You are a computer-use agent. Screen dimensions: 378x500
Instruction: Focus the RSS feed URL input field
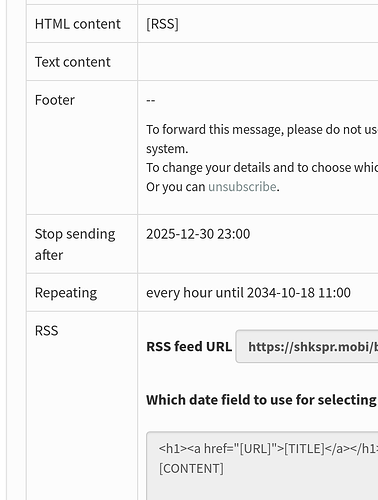pos(307,347)
